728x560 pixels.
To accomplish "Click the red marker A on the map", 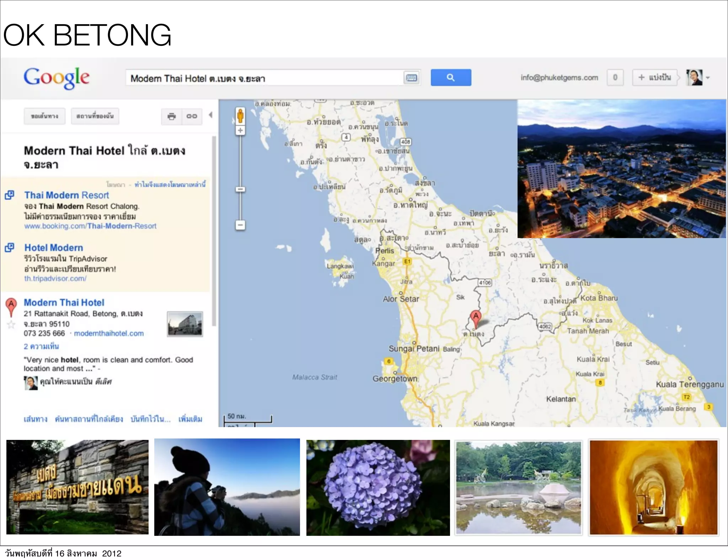I will tap(476, 319).
